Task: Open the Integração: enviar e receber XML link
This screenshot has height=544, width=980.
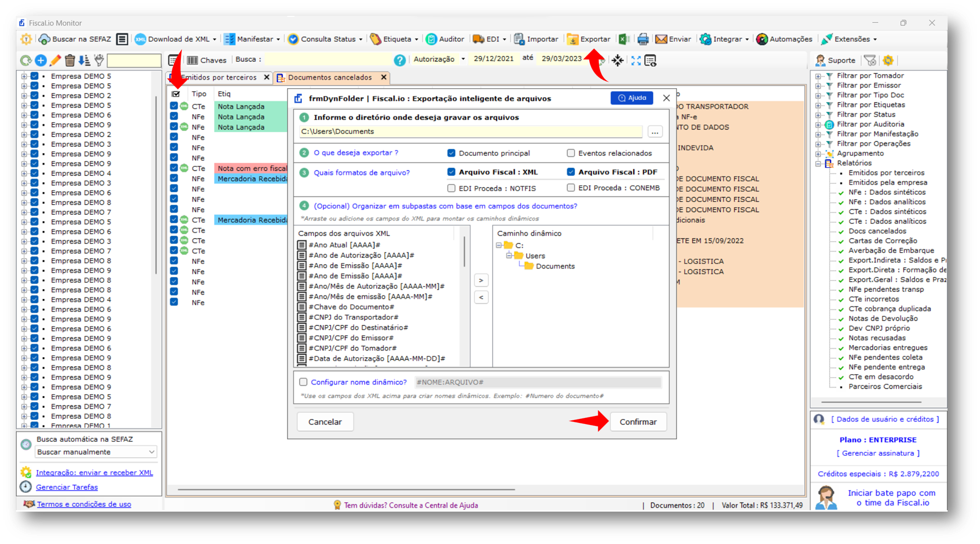Action: tap(94, 472)
